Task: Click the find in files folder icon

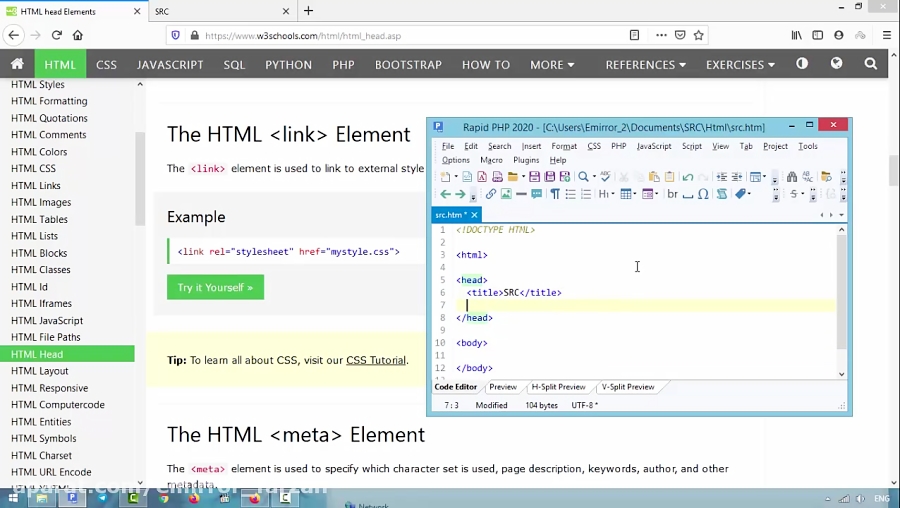Action: [826, 177]
